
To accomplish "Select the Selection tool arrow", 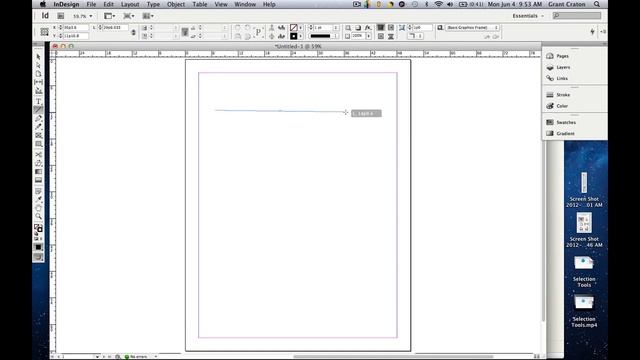I will tap(38, 57).
